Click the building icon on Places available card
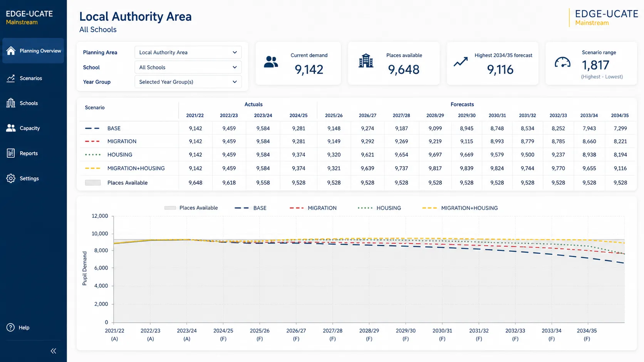 click(x=366, y=61)
